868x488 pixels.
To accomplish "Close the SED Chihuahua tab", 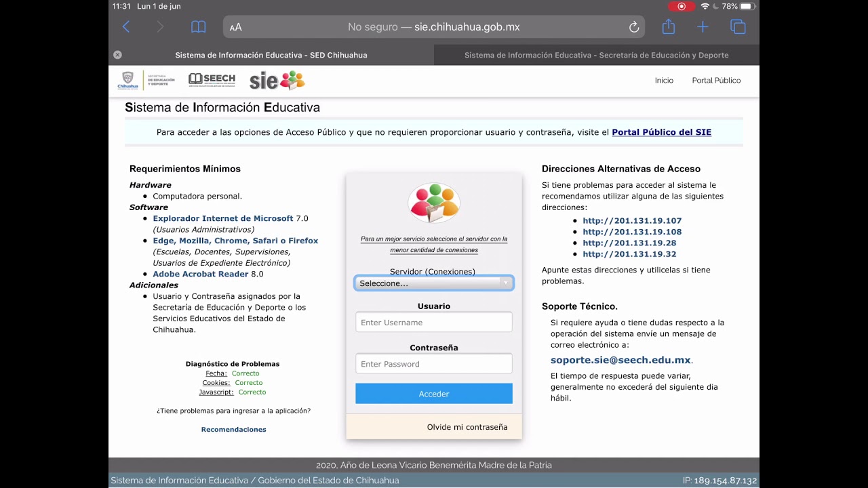I will (x=117, y=55).
